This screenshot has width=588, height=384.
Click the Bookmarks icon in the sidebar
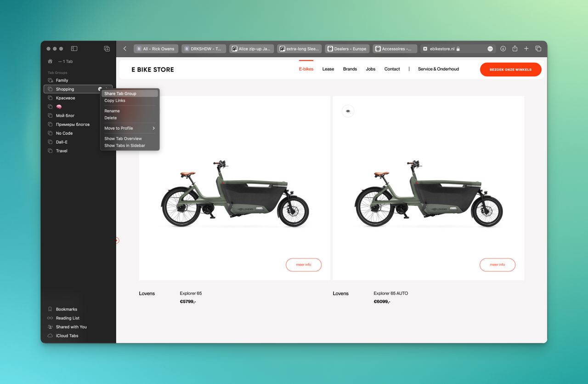click(50, 309)
